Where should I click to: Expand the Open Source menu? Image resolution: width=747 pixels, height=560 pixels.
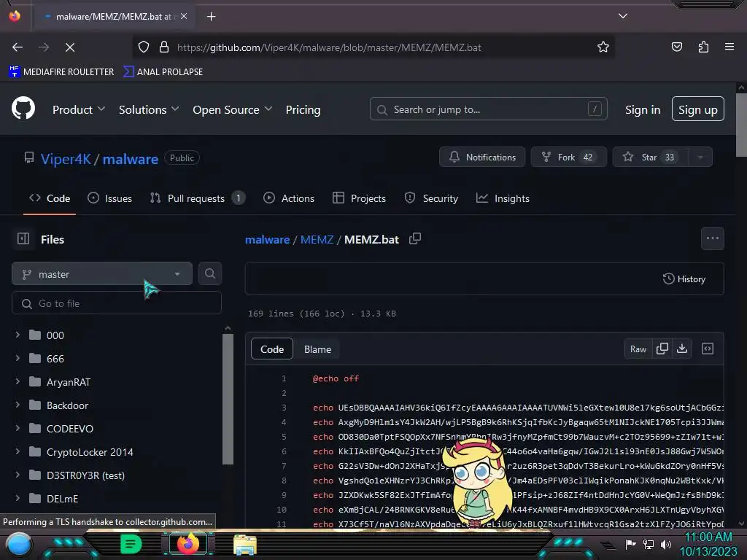click(x=233, y=109)
